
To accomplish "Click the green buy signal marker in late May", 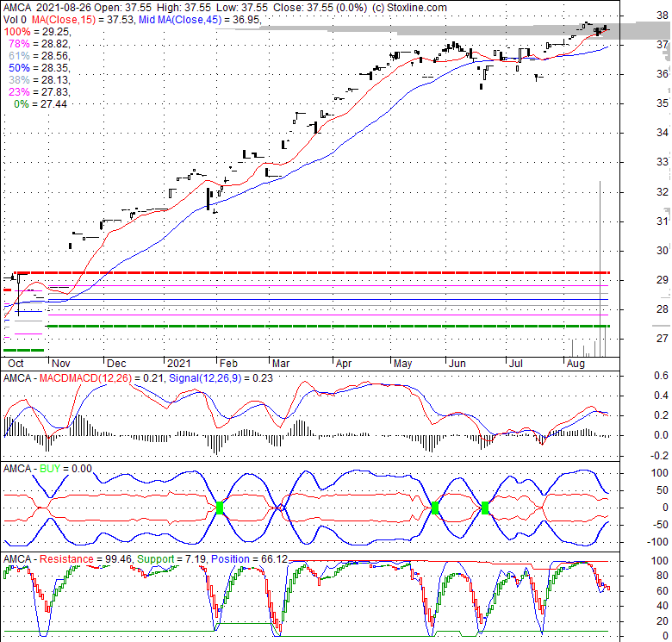I will coord(435,508).
